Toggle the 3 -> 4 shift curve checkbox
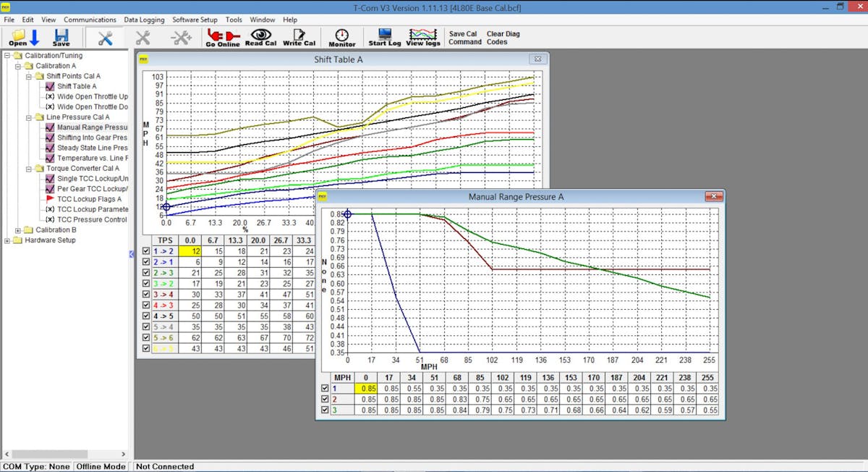The image size is (868, 472). [x=147, y=295]
